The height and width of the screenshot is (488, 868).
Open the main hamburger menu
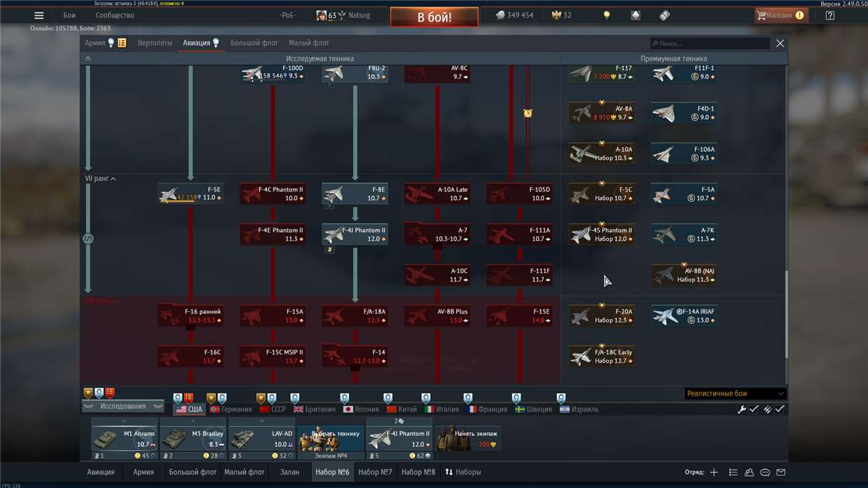click(x=39, y=15)
